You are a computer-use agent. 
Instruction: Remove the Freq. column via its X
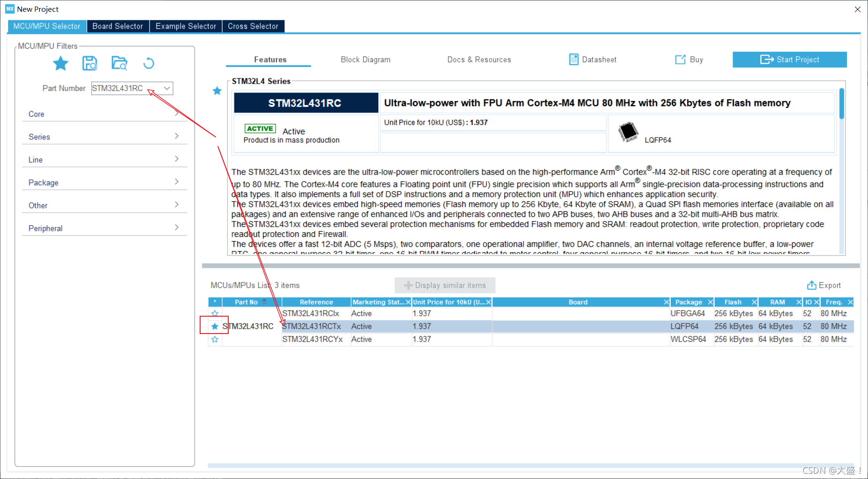pyautogui.click(x=850, y=302)
